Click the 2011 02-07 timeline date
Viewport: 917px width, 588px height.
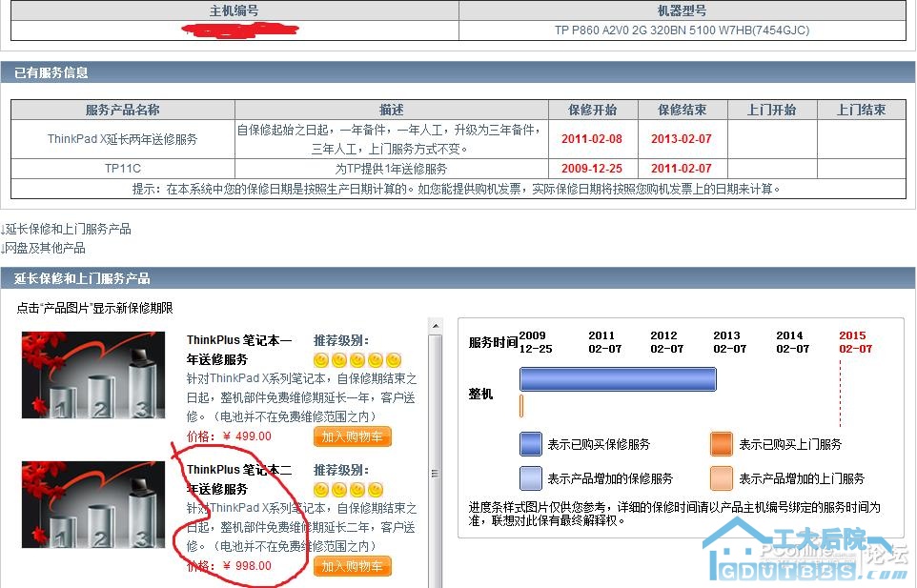click(x=604, y=342)
